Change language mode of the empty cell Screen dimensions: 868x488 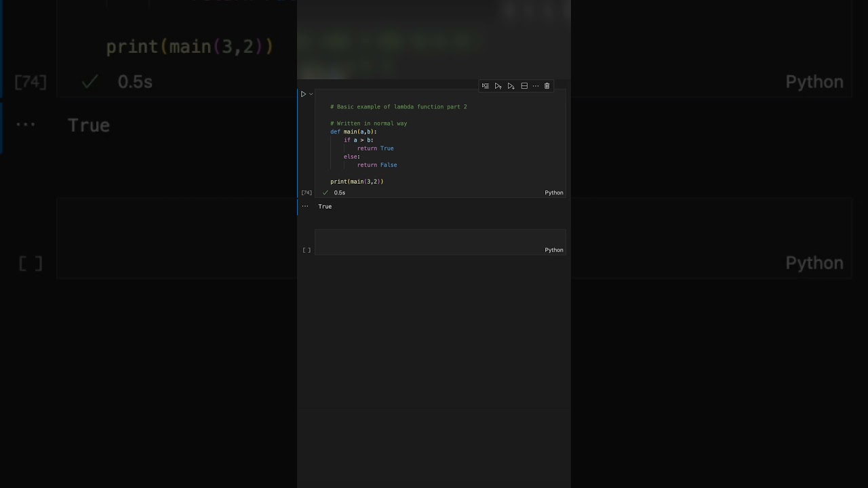(x=554, y=250)
